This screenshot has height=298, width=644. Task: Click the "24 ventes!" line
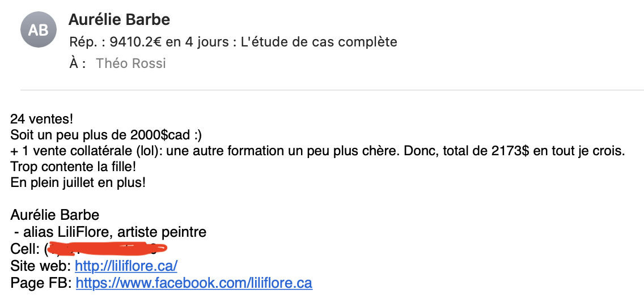(41, 119)
